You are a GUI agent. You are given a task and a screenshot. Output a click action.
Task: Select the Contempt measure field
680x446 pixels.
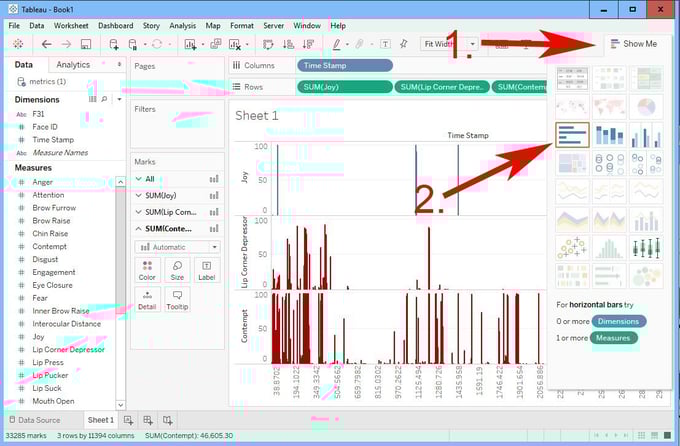(49, 246)
